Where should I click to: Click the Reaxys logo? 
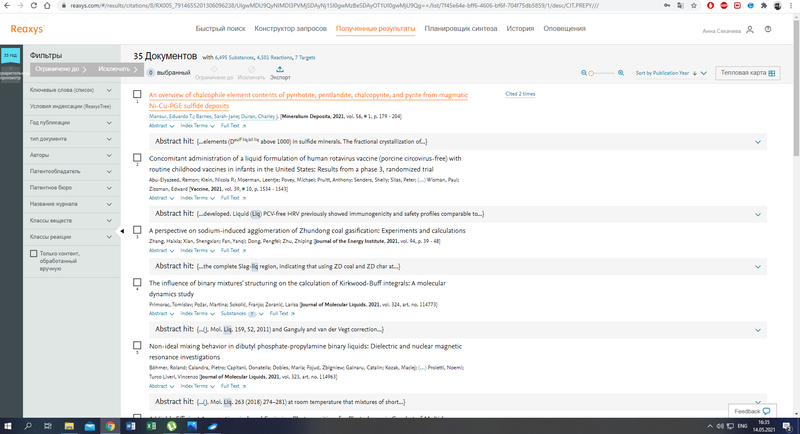(x=27, y=29)
